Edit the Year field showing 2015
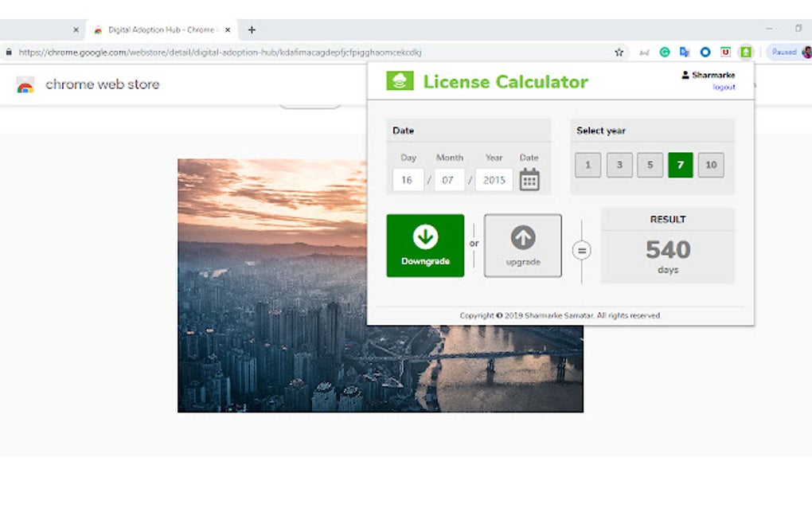Viewport: 812px width, 508px height. click(x=493, y=180)
